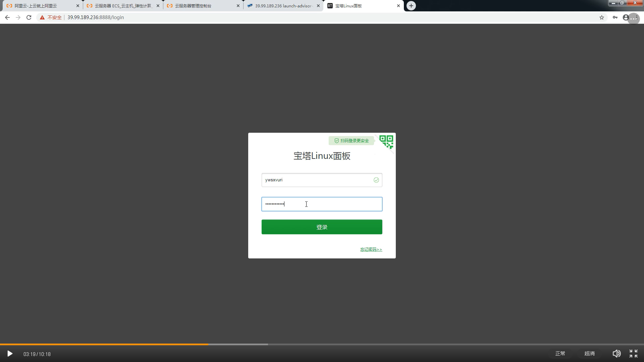The height and width of the screenshot is (362, 644).
Task: Focus the username field containing ywsxvuri
Action: tap(322, 180)
